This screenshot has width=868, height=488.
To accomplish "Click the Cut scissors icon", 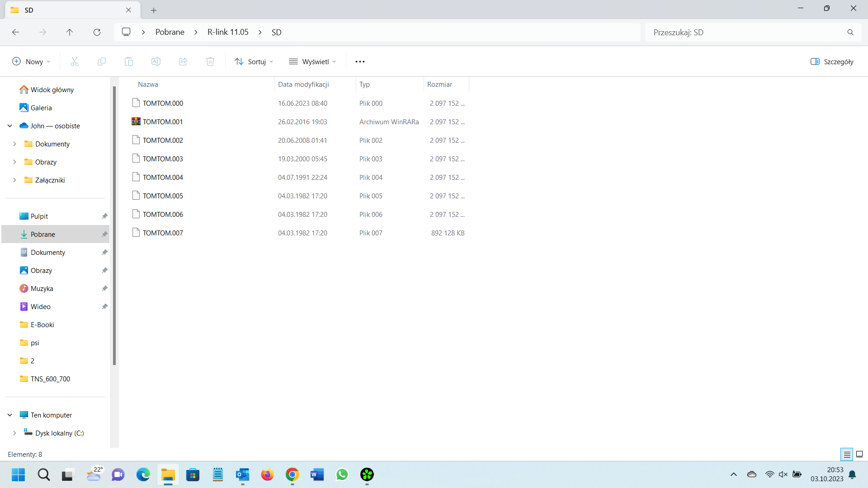I will 75,61.
